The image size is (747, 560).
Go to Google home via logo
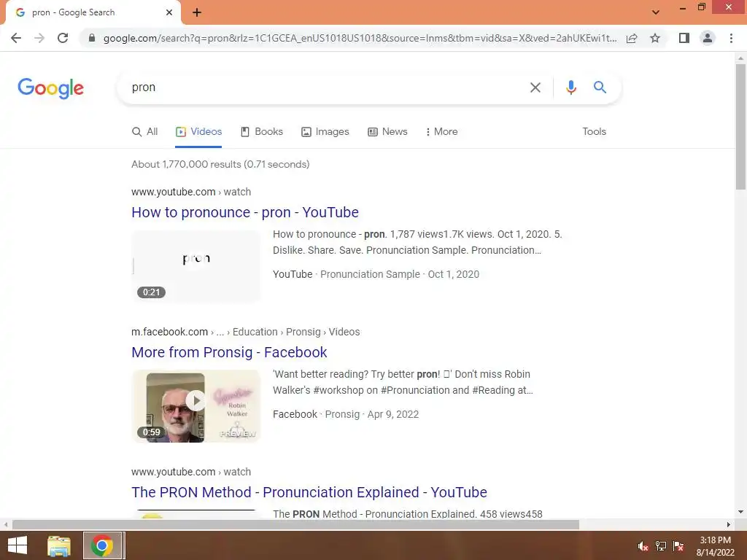click(x=50, y=88)
